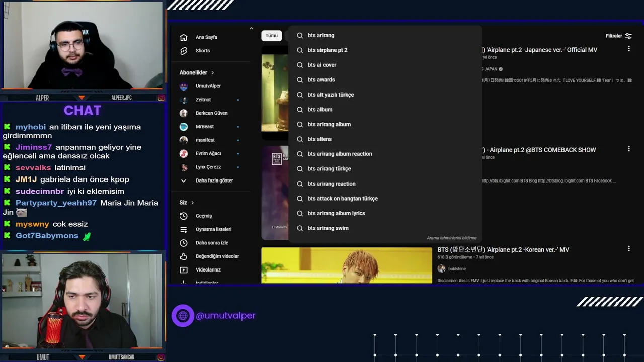Open Beğendiğim videolar thumbs-up icon
The height and width of the screenshot is (362, 644).
(x=184, y=256)
